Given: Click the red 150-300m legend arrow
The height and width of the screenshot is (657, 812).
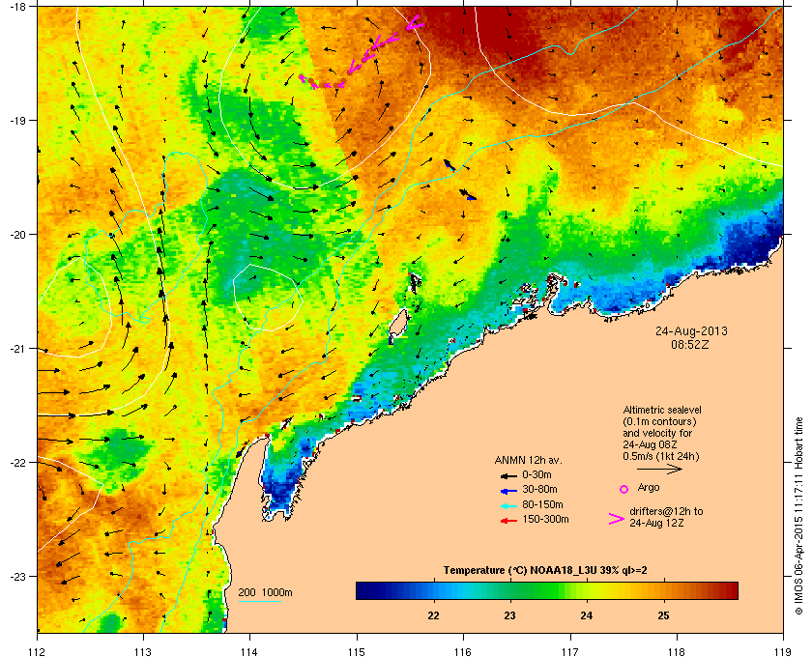Looking at the screenshot, I should [x=509, y=521].
